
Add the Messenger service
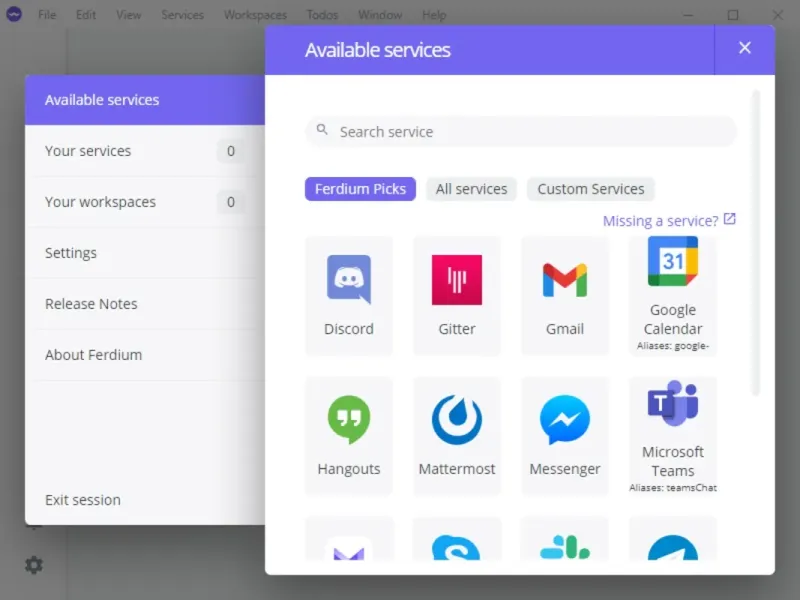click(x=565, y=436)
